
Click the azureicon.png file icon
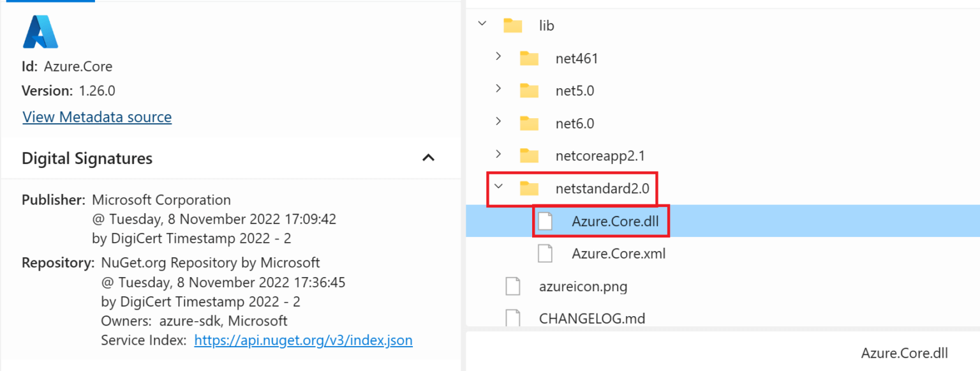(513, 286)
